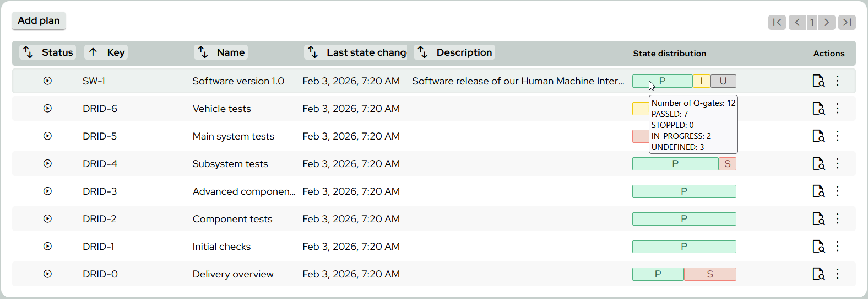868x299 pixels.
Task: Click the Add plan button
Action: pyautogui.click(x=39, y=20)
